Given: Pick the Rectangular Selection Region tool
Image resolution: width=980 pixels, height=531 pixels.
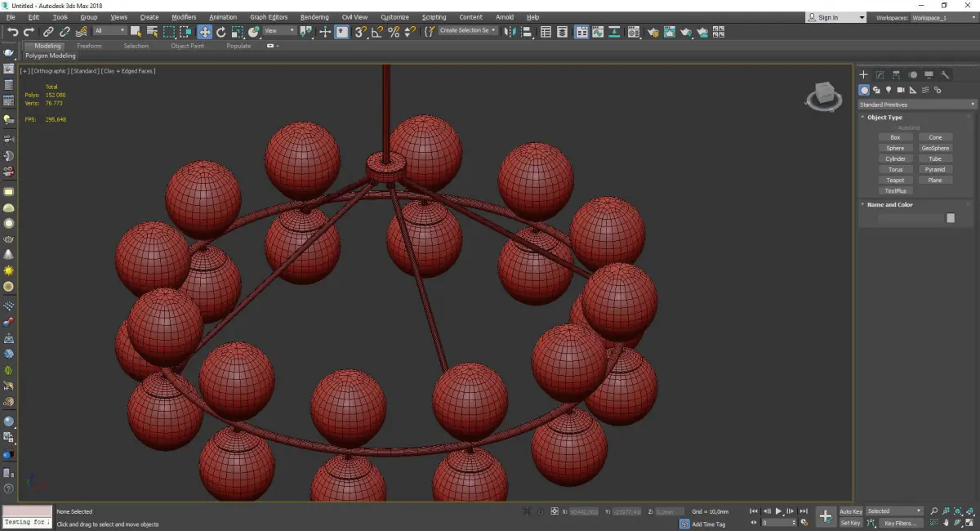Looking at the screenshot, I should coord(169,32).
